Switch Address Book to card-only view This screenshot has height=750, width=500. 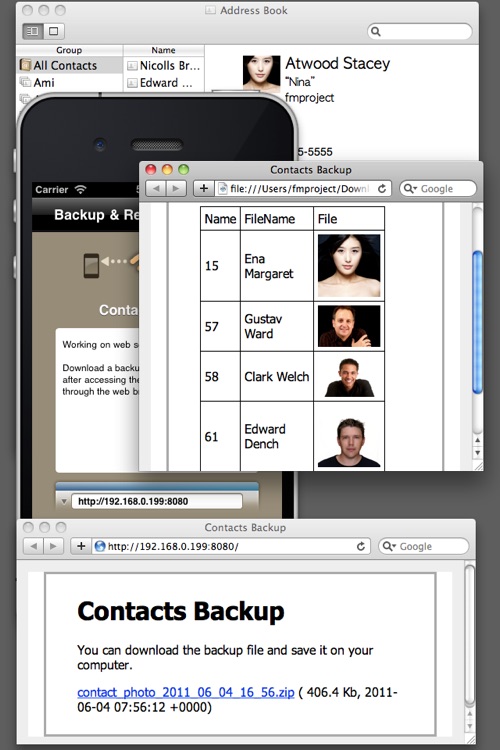coord(54,31)
